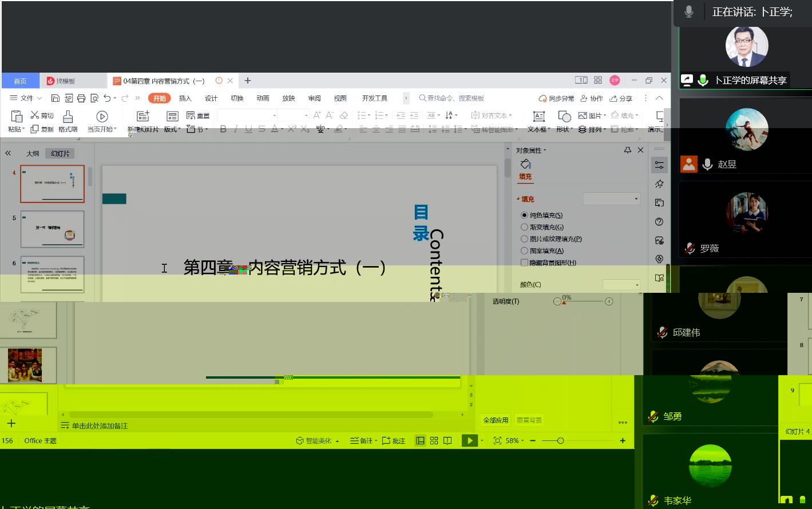Select slide 4 thumbnail
This screenshot has width=812, height=509.
(x=52, y=184)
